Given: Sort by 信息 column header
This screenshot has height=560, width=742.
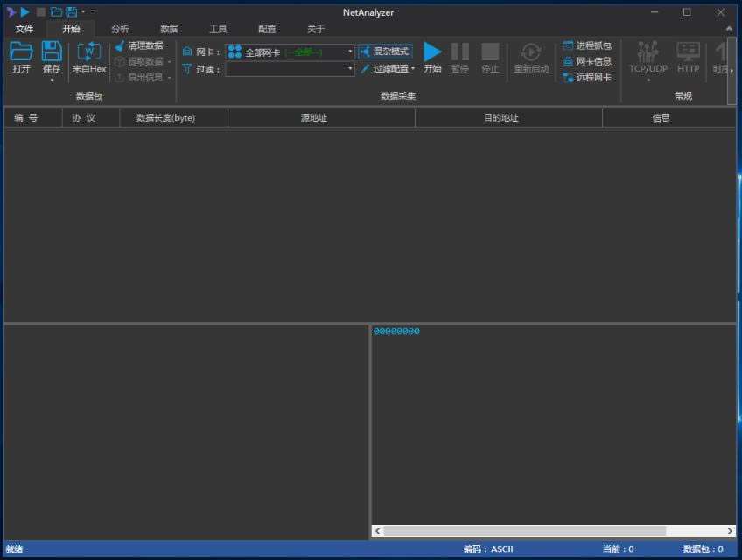Looking at the screenshot, I should pos(668,117).
